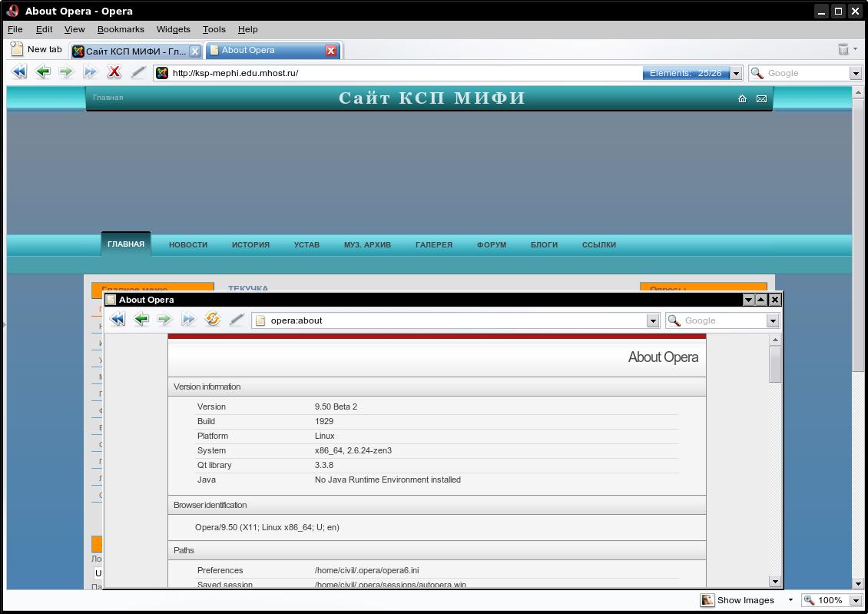Switch to About Opera tab

273,51
